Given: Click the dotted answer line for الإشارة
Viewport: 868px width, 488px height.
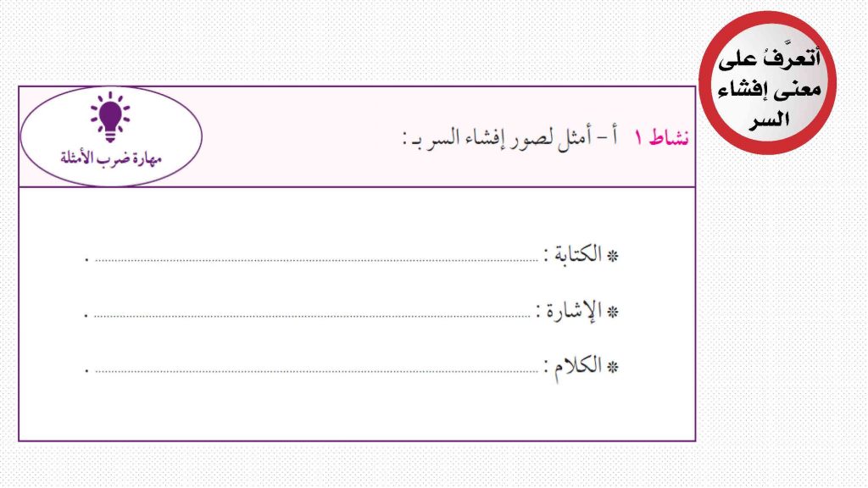Looking at the screenshot, I should pyautogui.click(x=312, y=316).
